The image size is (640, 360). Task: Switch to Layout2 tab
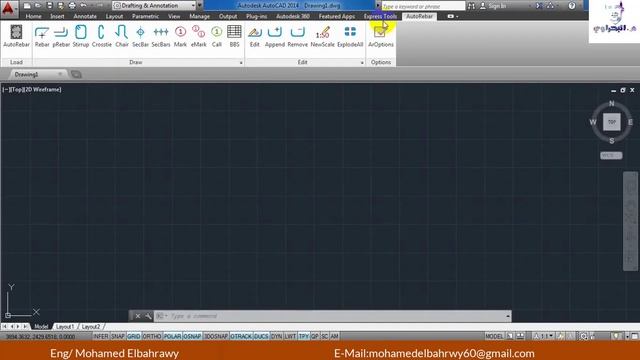[91, 327]
